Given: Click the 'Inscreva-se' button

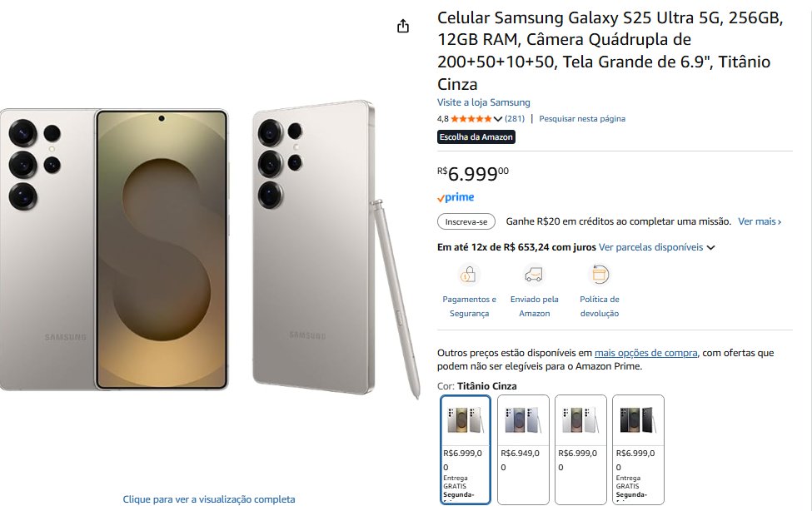Looking at the screenshot, I should [466, 221].
